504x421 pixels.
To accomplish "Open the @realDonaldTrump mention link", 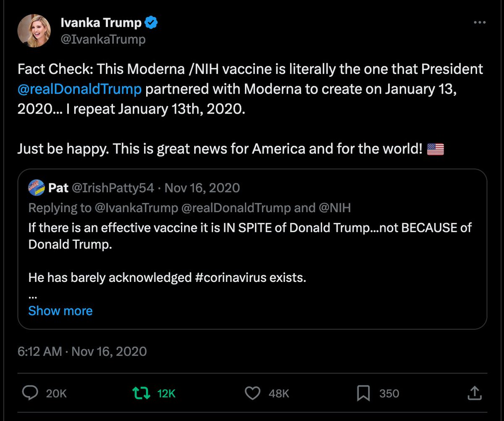I will tap(79, 89).
